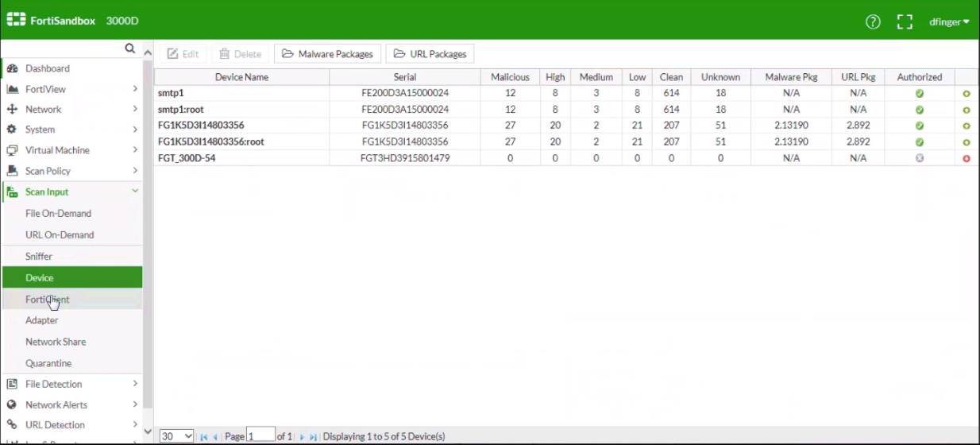Click the Network icon in sidebar
Image resolution: width=980 pixels, height=445 pixels.
(x=12, y=109)
